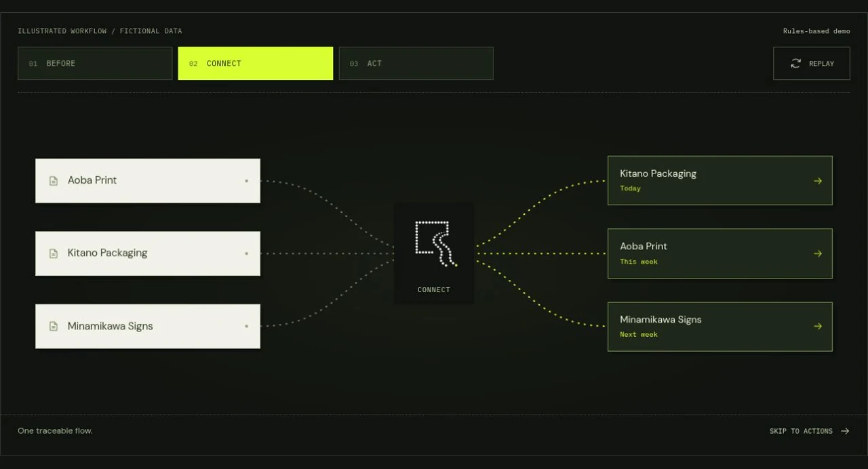Click the 'Next week' due label
868x469 pixels.
click(639, 335)
